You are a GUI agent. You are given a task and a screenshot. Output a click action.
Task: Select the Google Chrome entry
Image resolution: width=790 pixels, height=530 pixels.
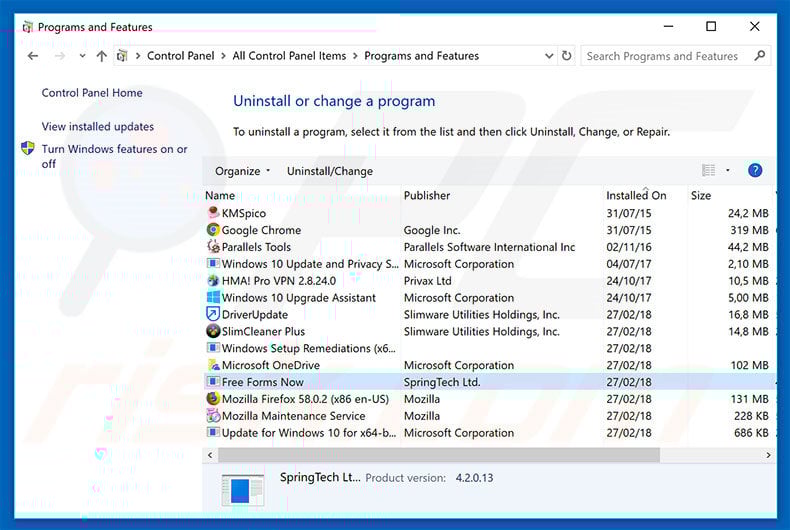[x=489, y=230]
